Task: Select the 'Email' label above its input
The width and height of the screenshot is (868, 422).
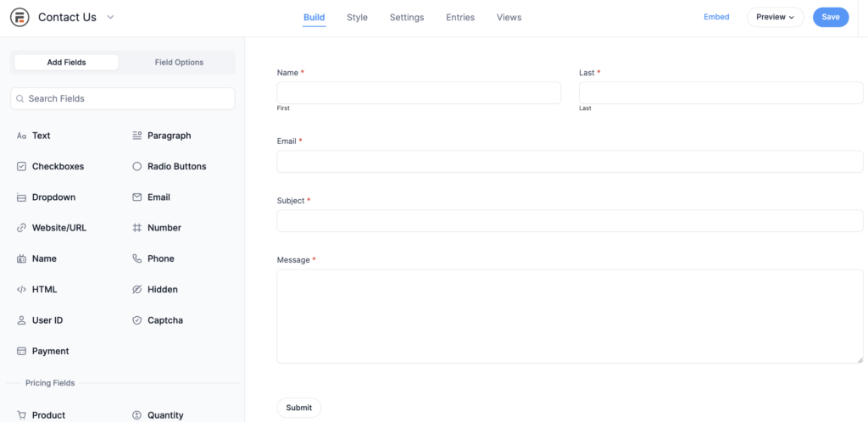Action: [x=287, y=142]
